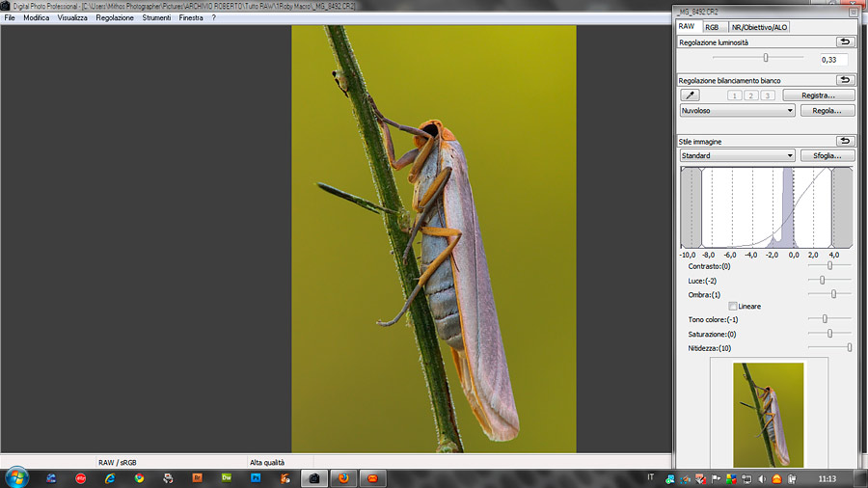
Task: Reset the Regolazione luminosità setting
Action: click(845, 42)
